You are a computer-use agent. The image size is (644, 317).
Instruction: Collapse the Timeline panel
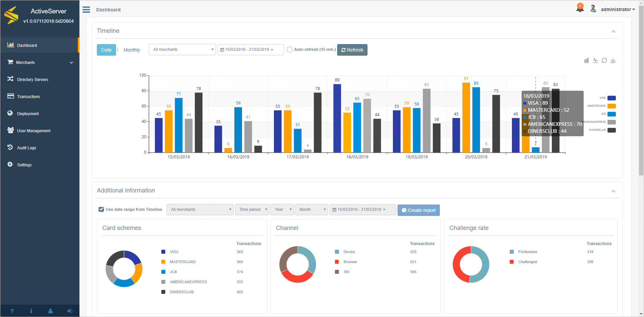point(613,31)
